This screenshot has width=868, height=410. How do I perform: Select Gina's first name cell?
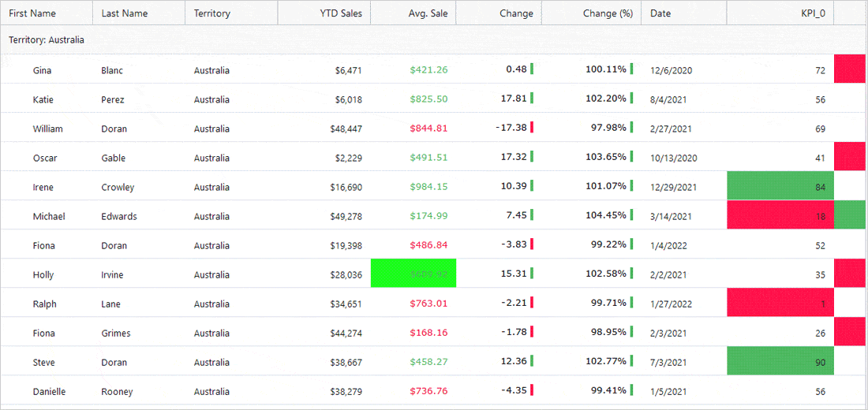43,70
